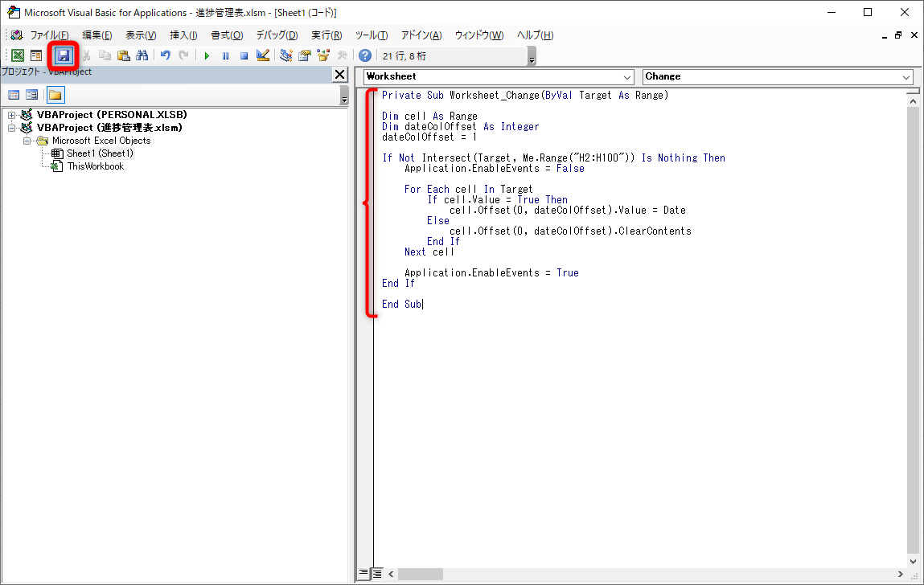Open the デバッグ menu
Screen dimensions: 924x585
[x=276, y=35]
